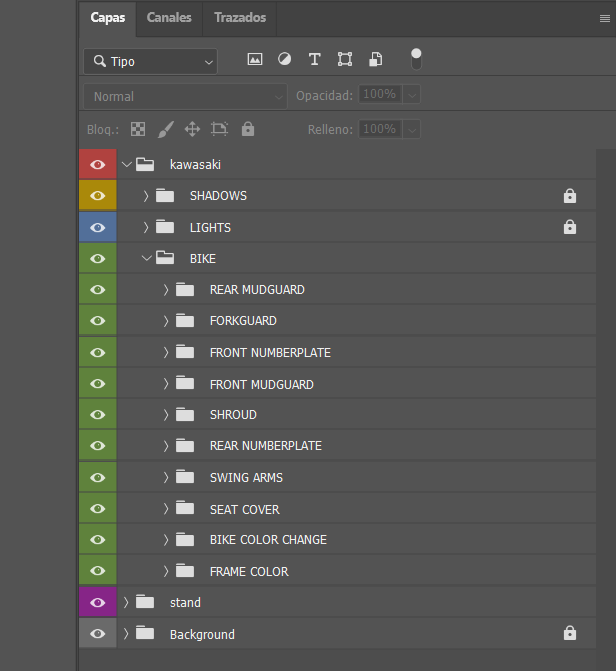Hide the stand group visibility eye
Image resolution: width=616 pixels, height=671 pixels.
coord(98,602)
